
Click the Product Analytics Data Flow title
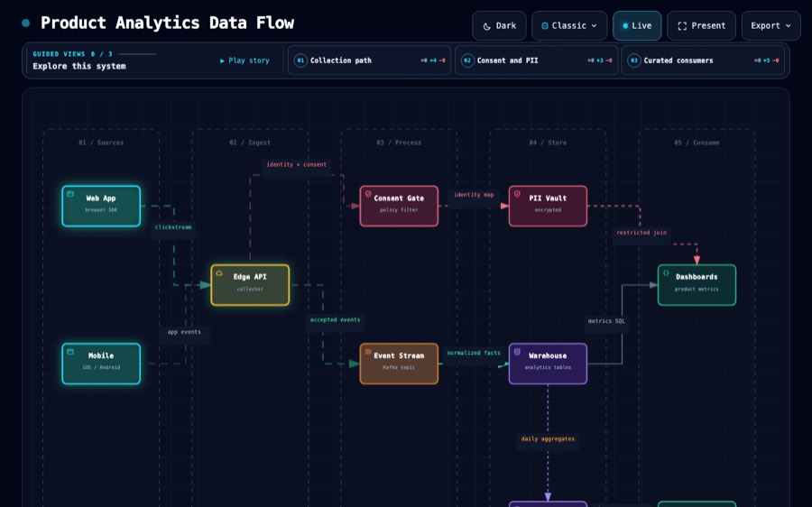pos(167,23)
